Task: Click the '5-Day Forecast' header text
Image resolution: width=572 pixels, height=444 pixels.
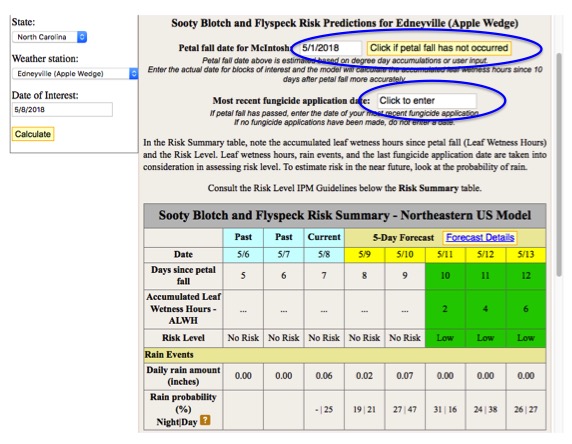Action: [403, 238]
